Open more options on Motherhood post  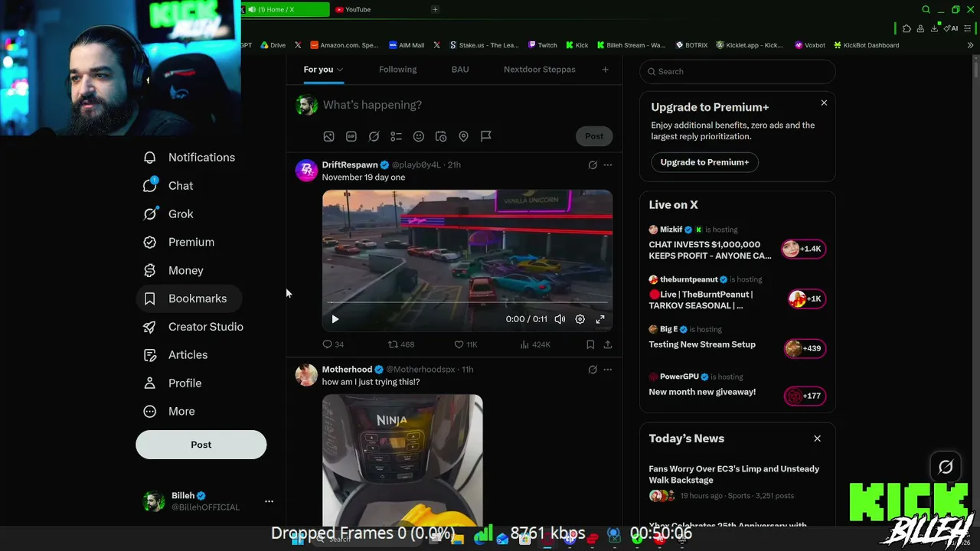pos(608,370)
